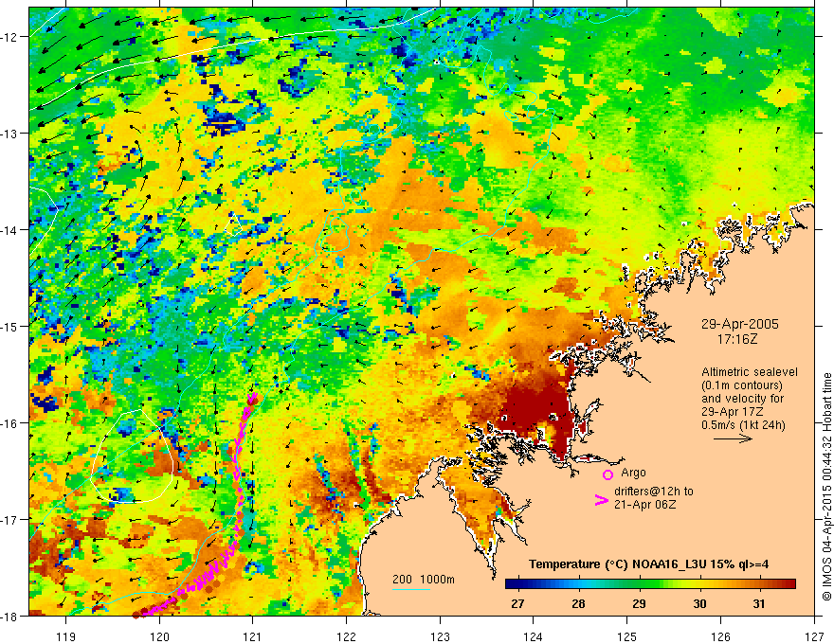
Task: Click the color bar tick label '30'
Action: coord(699,603)
